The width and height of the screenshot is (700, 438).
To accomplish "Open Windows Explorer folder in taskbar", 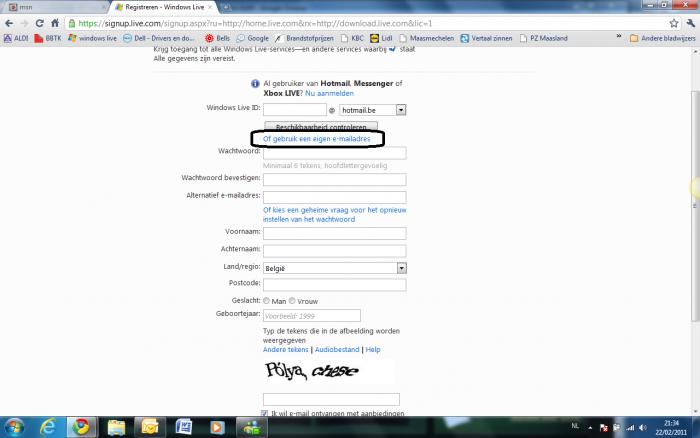I will coord(116,427).
